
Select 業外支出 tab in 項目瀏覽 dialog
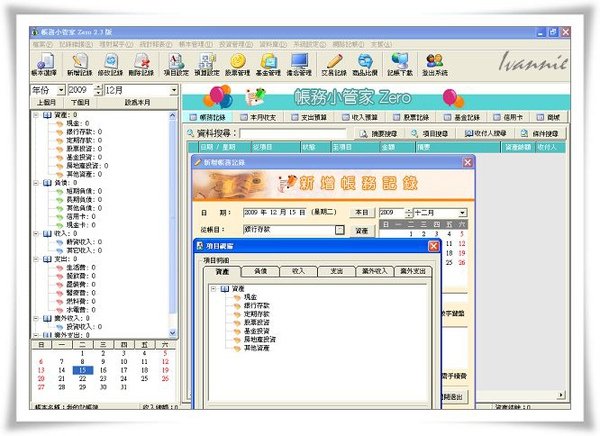pos(413,271)
